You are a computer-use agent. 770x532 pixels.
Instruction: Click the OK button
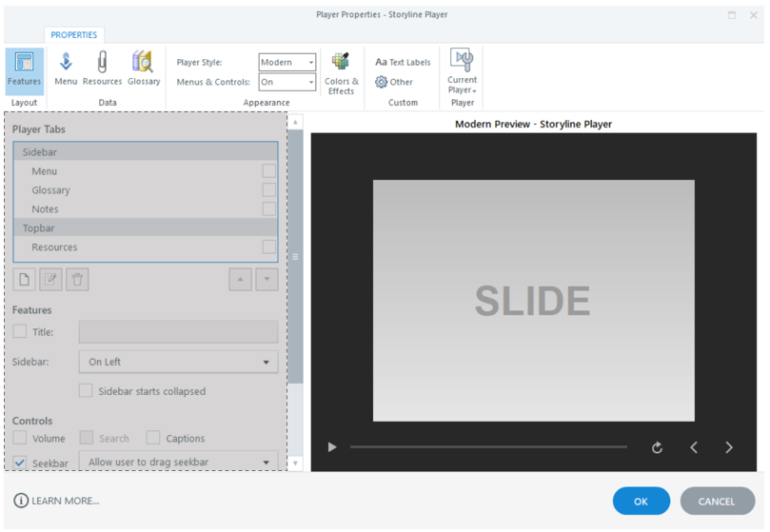[641, 501]
